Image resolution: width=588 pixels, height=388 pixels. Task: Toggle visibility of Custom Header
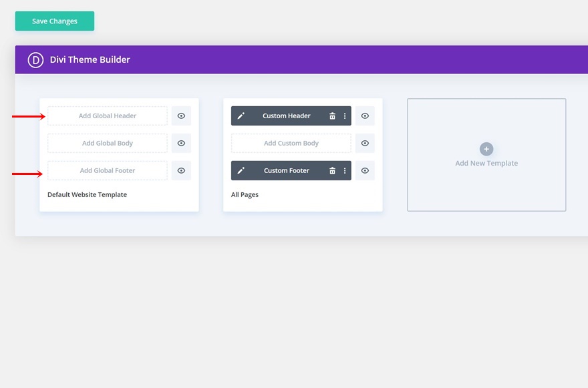click(x=365, y=116)
